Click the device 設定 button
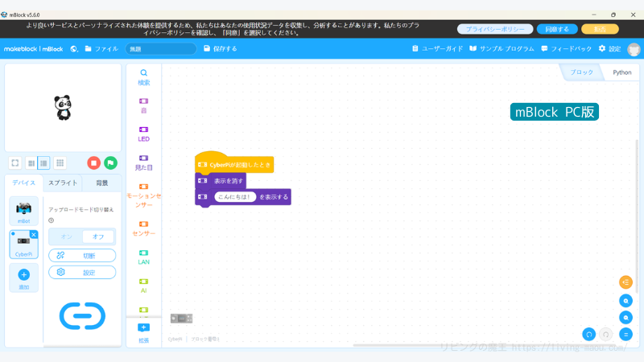This screenshot has height=362, width=644. 82,272
